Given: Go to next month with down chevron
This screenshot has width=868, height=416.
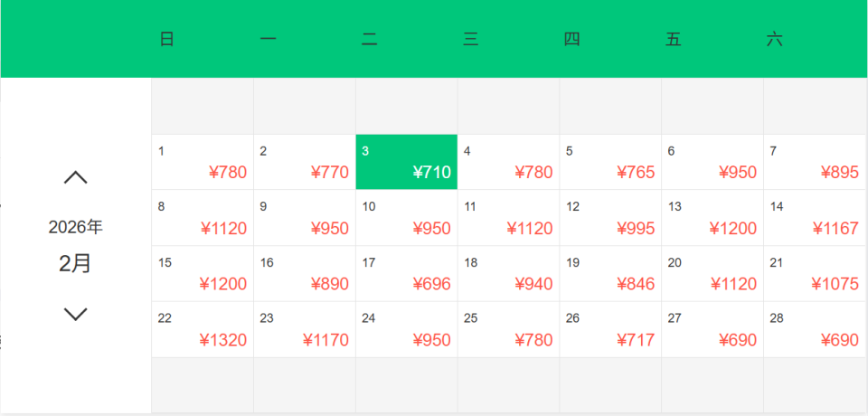Looking at the screenshot, I should [x=76, y=314].
